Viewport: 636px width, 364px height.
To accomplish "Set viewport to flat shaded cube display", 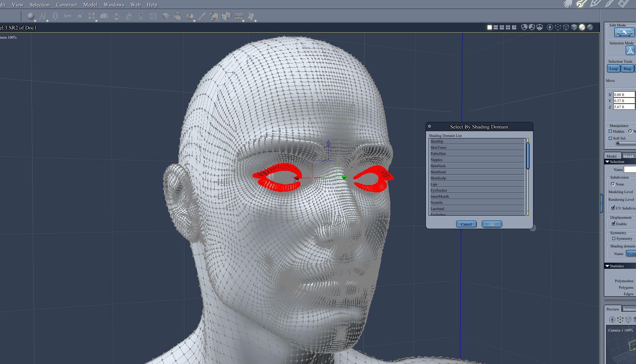I will (x=574, y=27).
